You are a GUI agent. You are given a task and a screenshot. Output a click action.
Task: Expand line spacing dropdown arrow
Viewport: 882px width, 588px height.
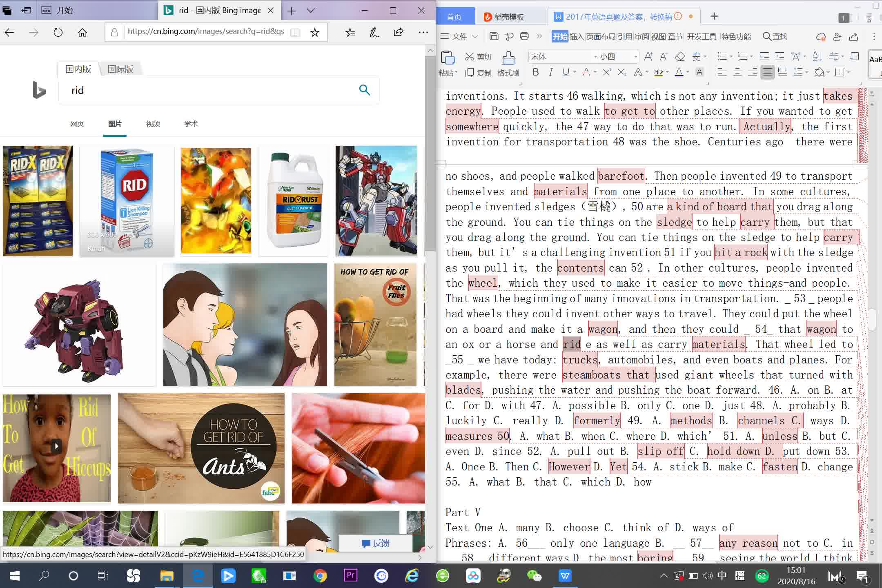pyautogui.click(x=807, y=72)
